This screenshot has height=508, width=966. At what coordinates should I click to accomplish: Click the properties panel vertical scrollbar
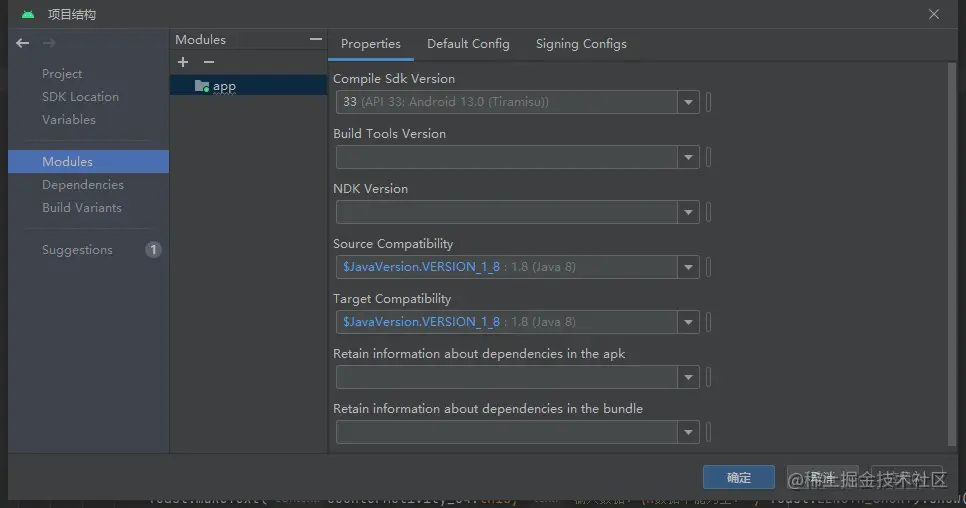point(952,250)
